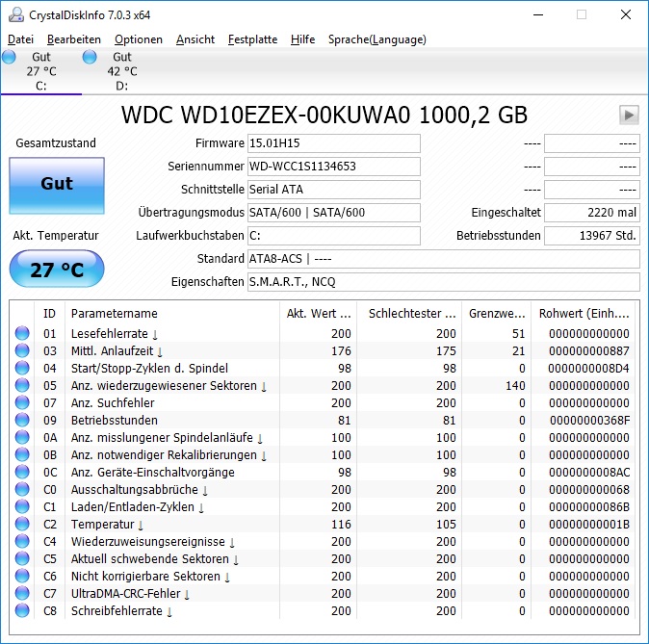Viewport: 649px width, 644px height.
Task: Click status orb for notwendiger Rekalibrierungen
Action: coord(22,455)
